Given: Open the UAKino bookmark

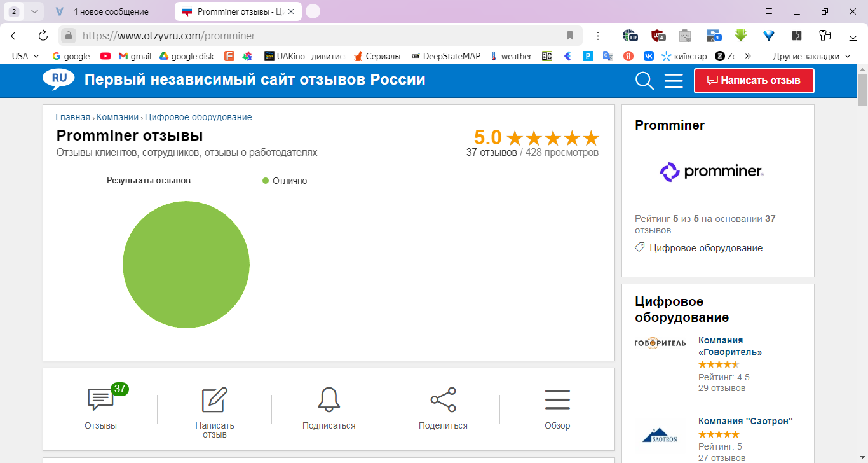Looking at the screenshot, I should (304, 56).
